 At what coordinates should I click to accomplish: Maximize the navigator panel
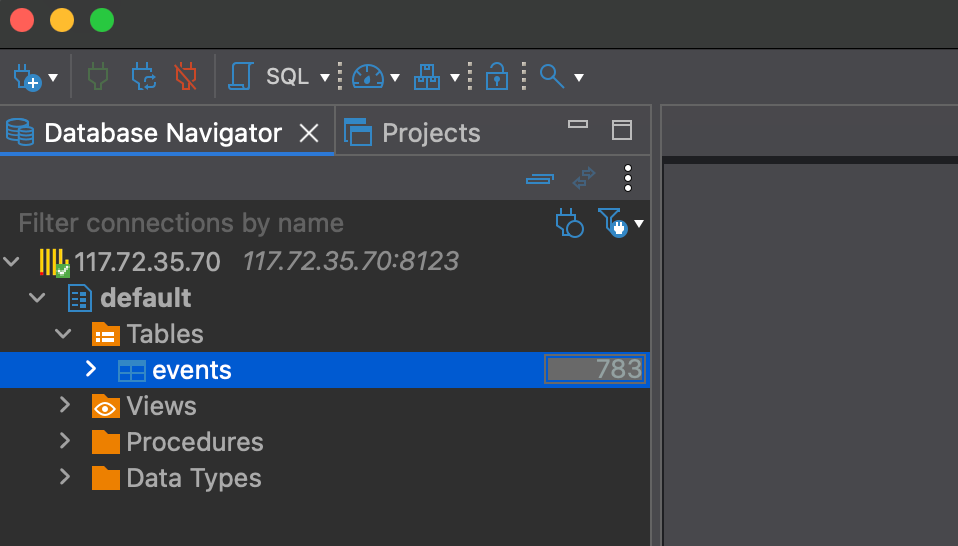pyautogui.click(x=622, y=130)
